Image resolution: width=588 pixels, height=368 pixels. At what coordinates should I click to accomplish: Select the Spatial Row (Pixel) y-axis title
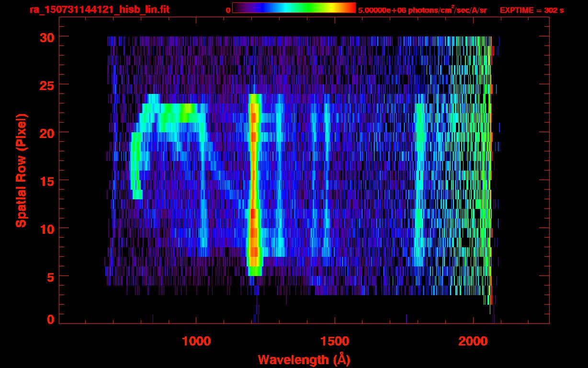tap(21, 171)
